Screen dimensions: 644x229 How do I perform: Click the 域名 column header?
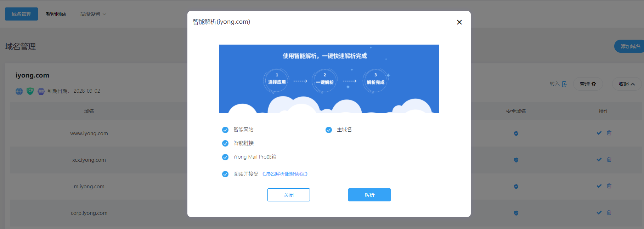(x=89, y=111)
